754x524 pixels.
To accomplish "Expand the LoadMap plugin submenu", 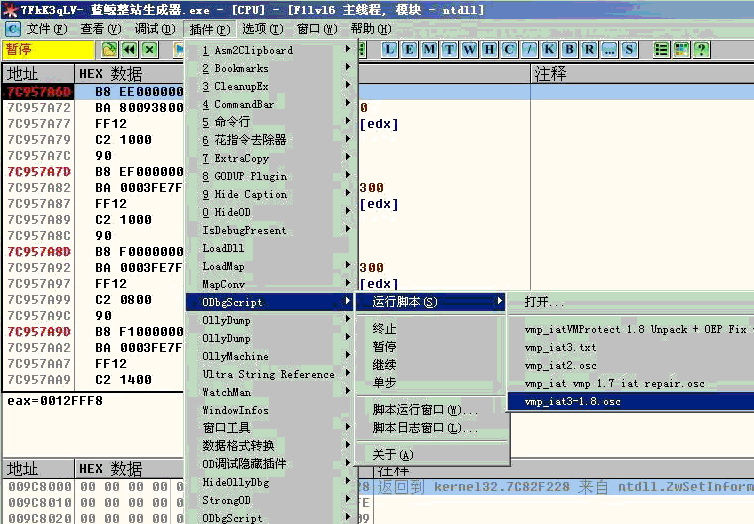I will coord(271,266).
